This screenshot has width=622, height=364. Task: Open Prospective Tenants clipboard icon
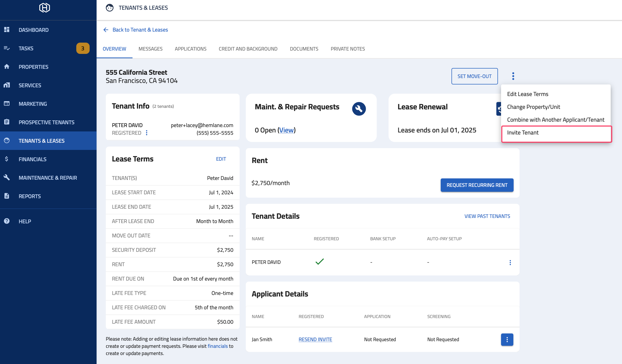7,122
